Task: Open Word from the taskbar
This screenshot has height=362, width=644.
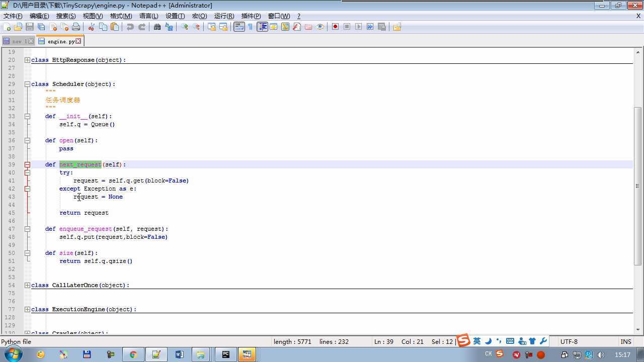Action: 179,354
